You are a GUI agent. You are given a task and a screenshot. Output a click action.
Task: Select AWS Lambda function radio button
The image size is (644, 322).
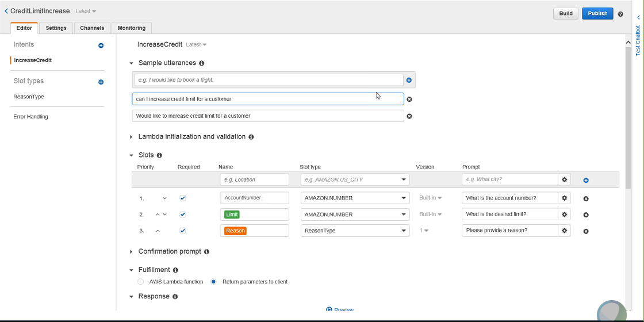coord(140,282)
